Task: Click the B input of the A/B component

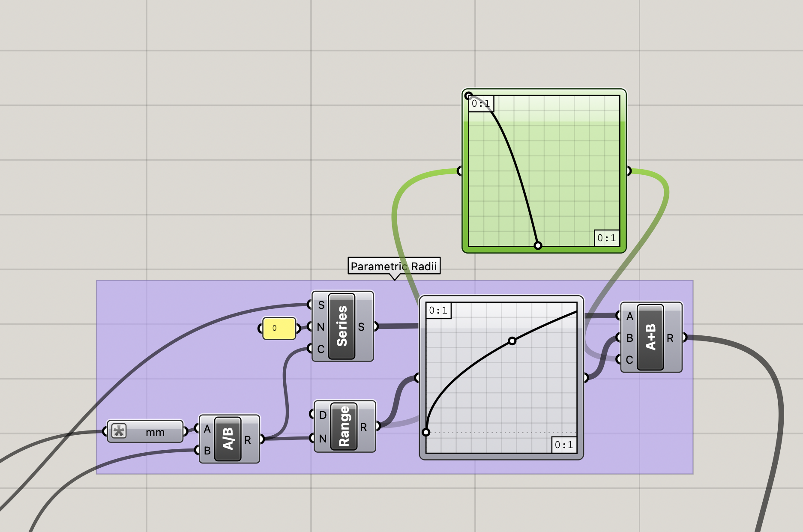Action: tap(207, 450)
